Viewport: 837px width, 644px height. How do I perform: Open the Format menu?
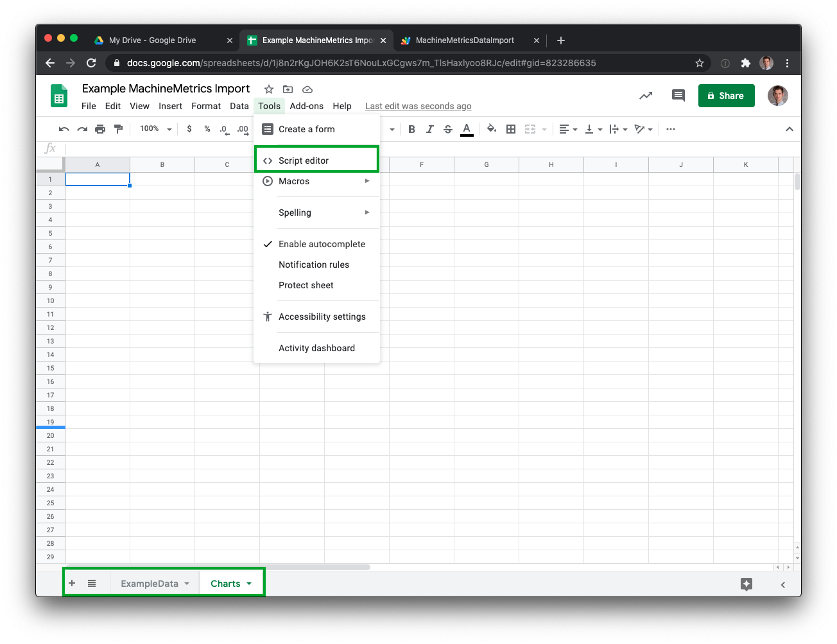coord(206,106)
